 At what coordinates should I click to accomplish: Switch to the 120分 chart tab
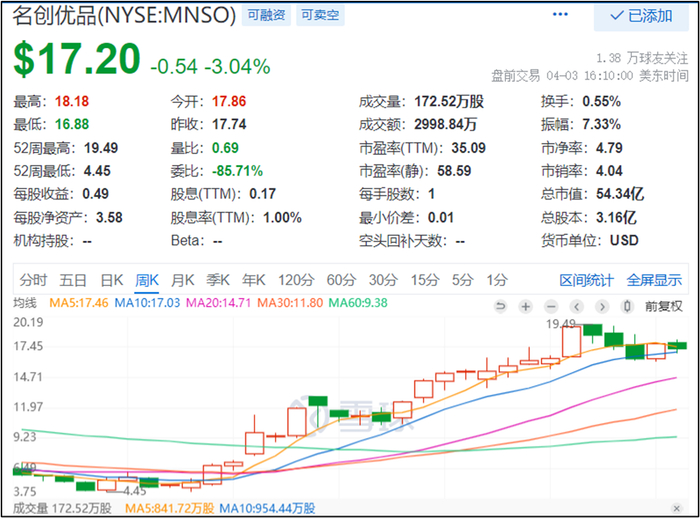tap(296, 280)
